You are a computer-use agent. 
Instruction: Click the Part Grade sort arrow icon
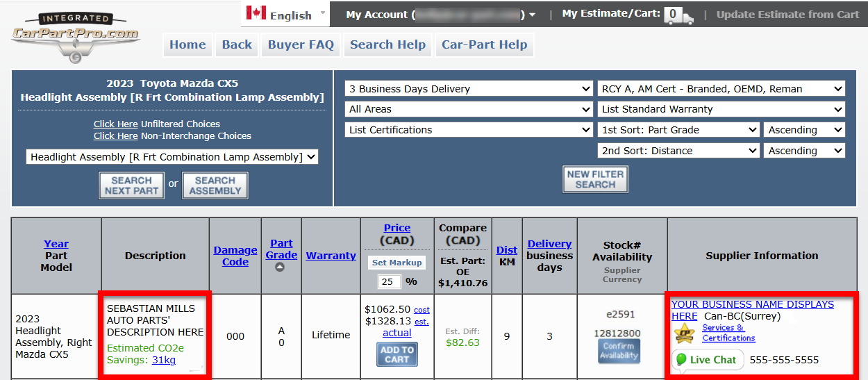[280, 267]
